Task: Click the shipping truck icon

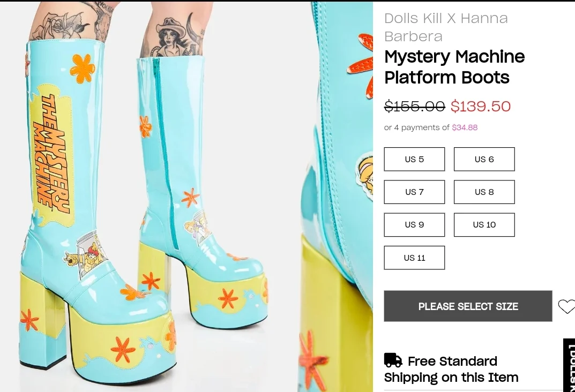Action: 393,360
